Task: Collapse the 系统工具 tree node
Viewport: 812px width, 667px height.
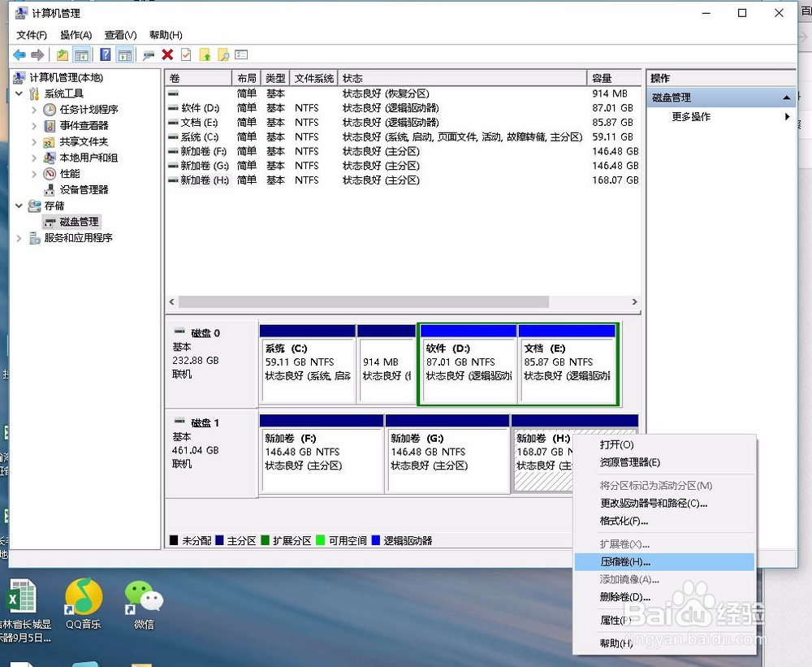Action: (20, 93)
